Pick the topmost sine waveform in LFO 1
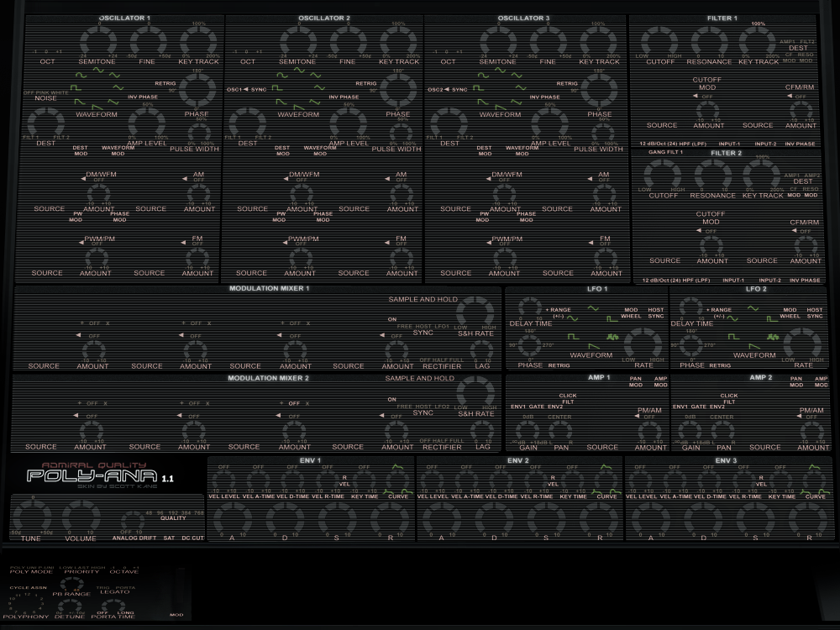 [593, 308]
